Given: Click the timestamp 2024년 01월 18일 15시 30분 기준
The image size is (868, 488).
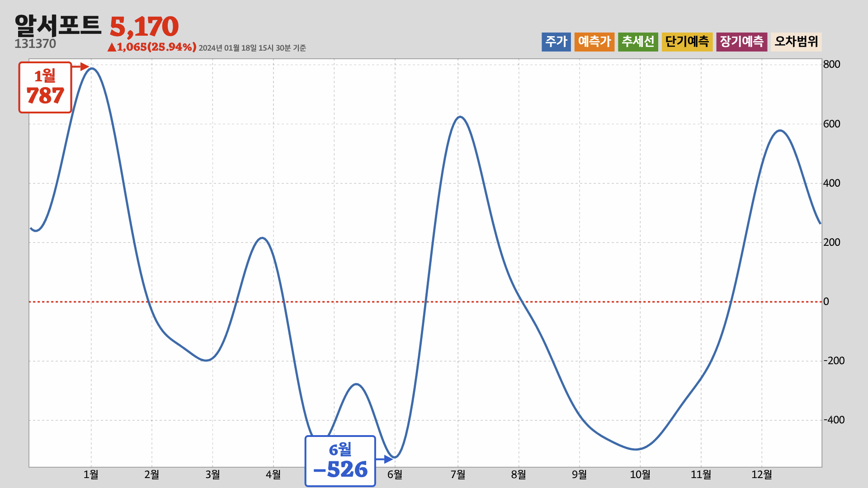Looking at the screenshot, I should click(x=252, y=48).
